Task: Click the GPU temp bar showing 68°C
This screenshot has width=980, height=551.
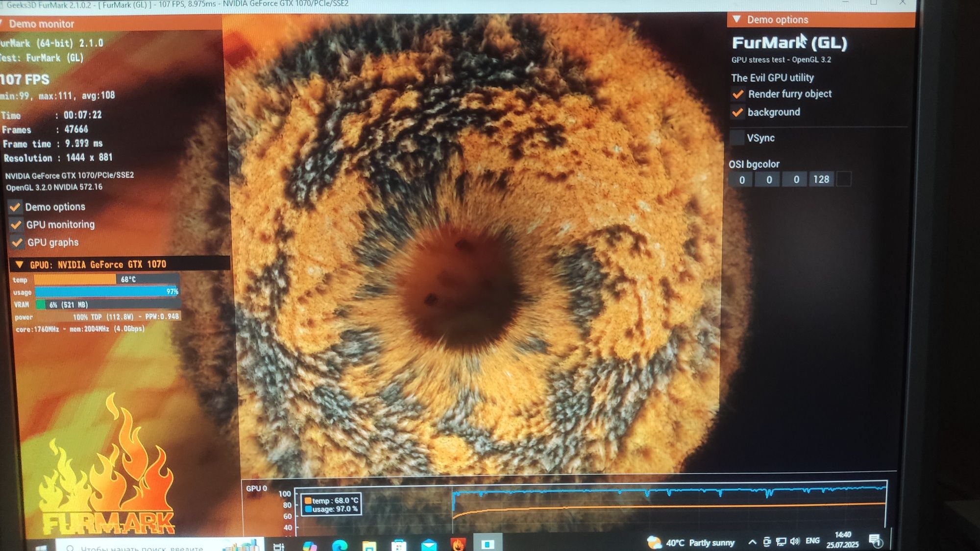Action: click(106, 279)
